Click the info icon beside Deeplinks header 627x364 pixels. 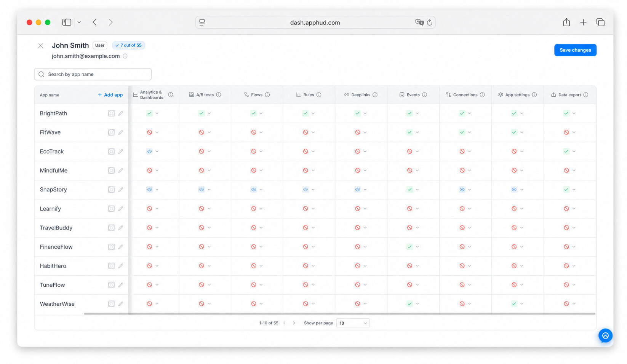pyautogui.click(x=375, y=95)
